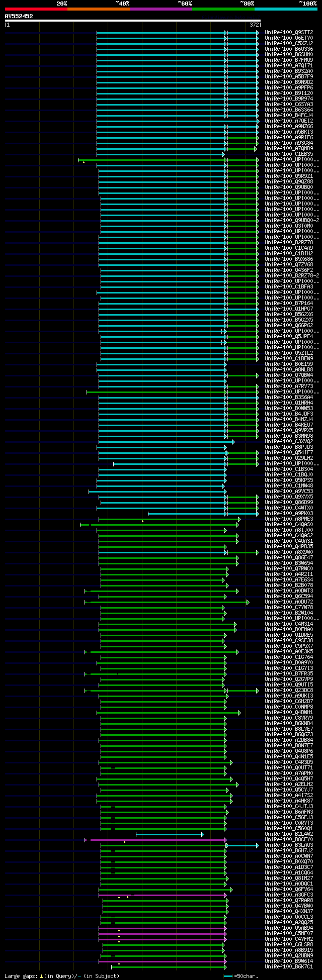Viewport: 322px width, 980px height.
Task: Select the UniRef100_A9RIF6 label
Action: tap(289, 137)
